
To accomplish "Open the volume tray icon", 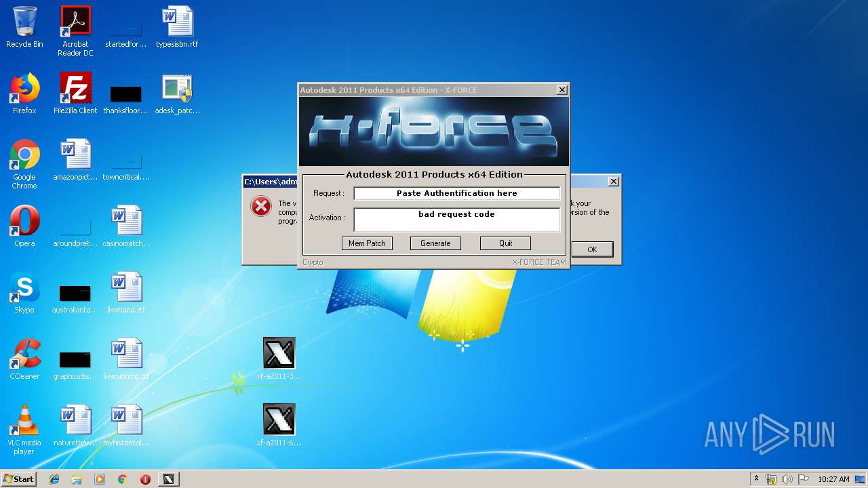I will click(x=787, y=479).
